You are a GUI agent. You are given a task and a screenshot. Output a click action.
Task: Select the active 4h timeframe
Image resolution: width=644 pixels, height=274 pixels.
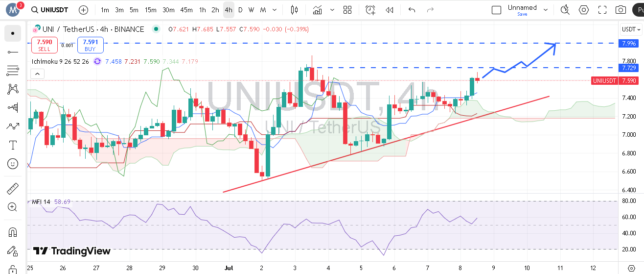click(x=228, y=10)
